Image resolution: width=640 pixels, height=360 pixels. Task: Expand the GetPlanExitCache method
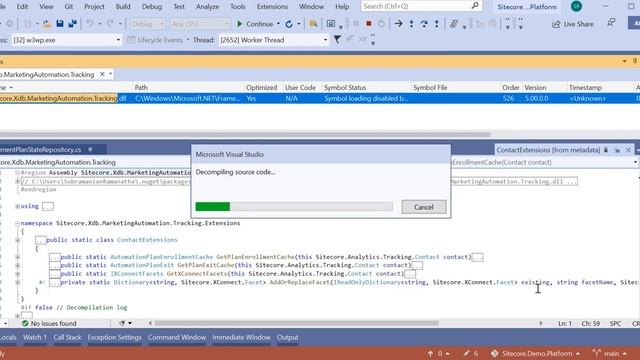pyautogui.click(x=18, y=265)
